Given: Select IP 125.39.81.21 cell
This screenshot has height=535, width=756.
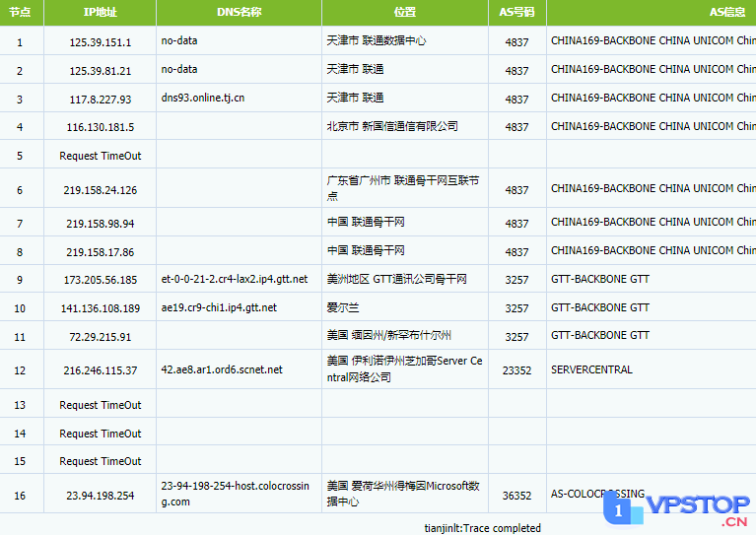Looking at the screenshot, I should point(101,71).
